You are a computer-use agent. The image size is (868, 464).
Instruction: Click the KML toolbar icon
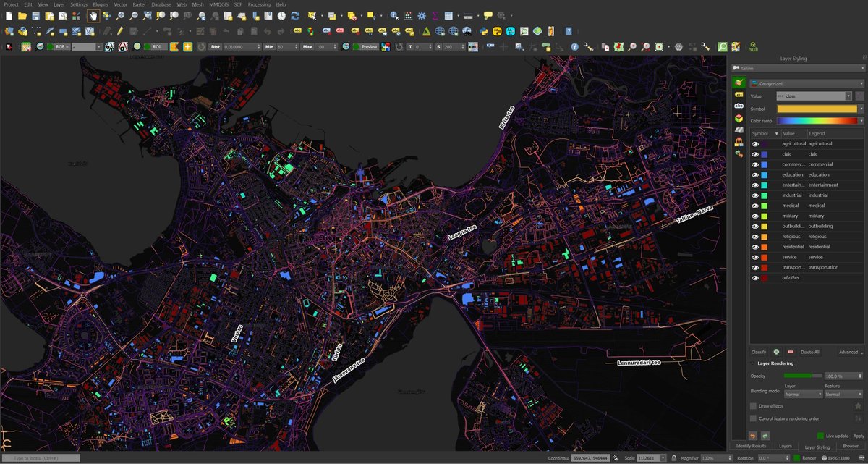pos(472,46)
